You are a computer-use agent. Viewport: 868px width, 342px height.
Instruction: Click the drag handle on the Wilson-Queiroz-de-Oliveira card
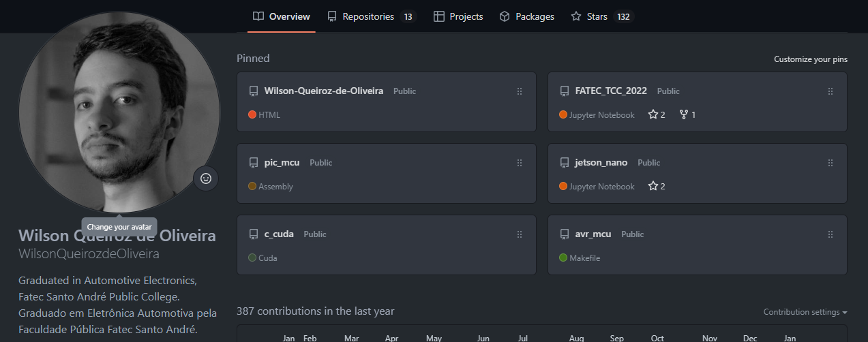pos(520,91)
